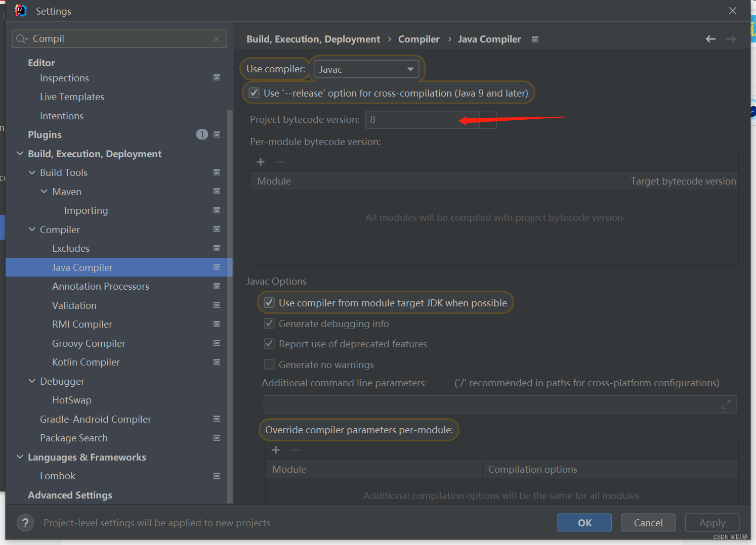
Task: Open the Editor settings category
Action: [x=41, y=63]
